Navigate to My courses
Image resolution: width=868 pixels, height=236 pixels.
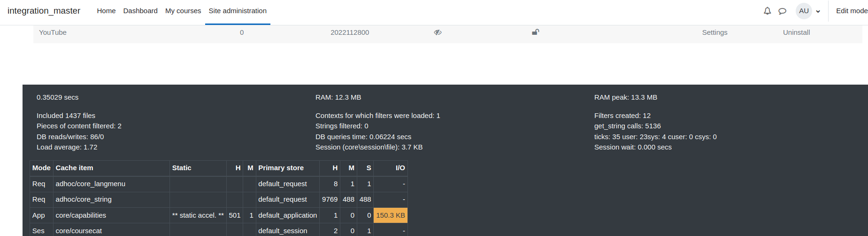[183, 11]
